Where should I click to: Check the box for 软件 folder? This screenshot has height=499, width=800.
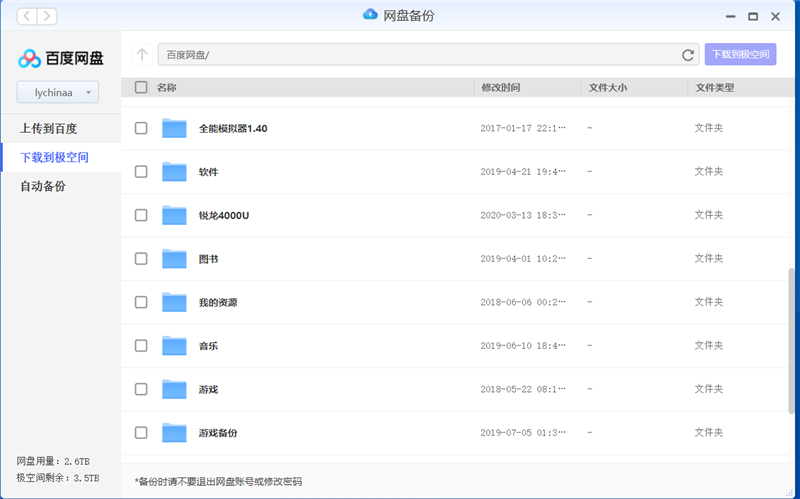[141, 171]
